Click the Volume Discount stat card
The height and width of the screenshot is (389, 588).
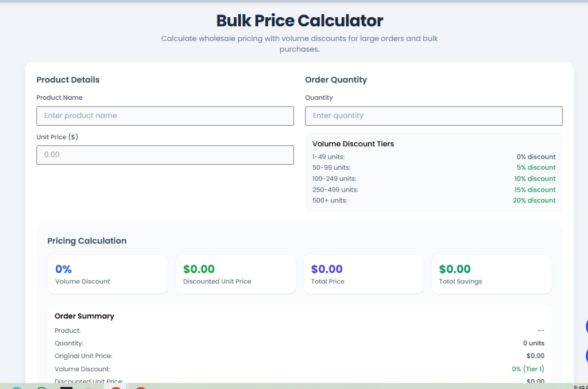tap(107, 274)
